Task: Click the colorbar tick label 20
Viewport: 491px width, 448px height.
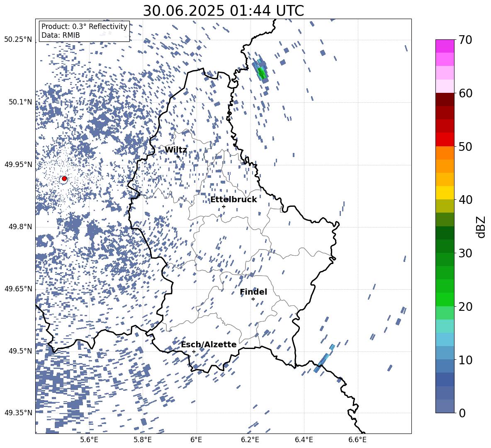Action: point(465,306)
